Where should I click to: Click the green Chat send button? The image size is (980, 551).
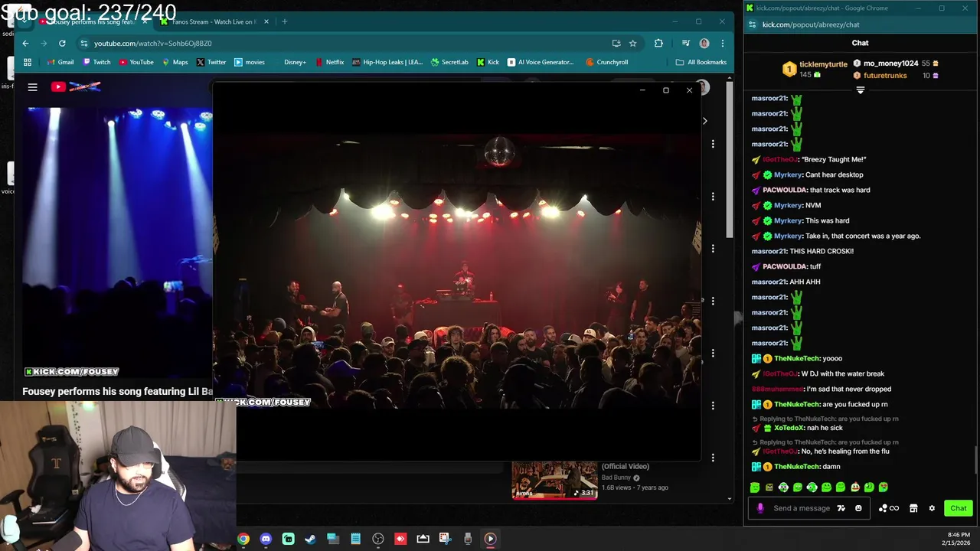tap(959, 508)
